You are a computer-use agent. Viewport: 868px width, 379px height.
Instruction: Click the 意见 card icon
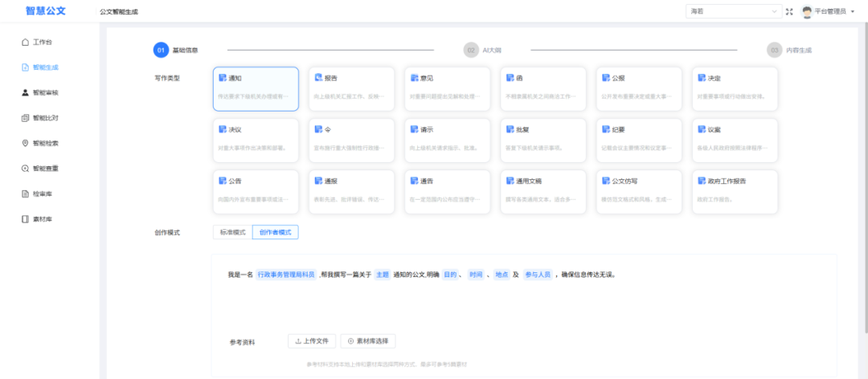pos(414,78)
